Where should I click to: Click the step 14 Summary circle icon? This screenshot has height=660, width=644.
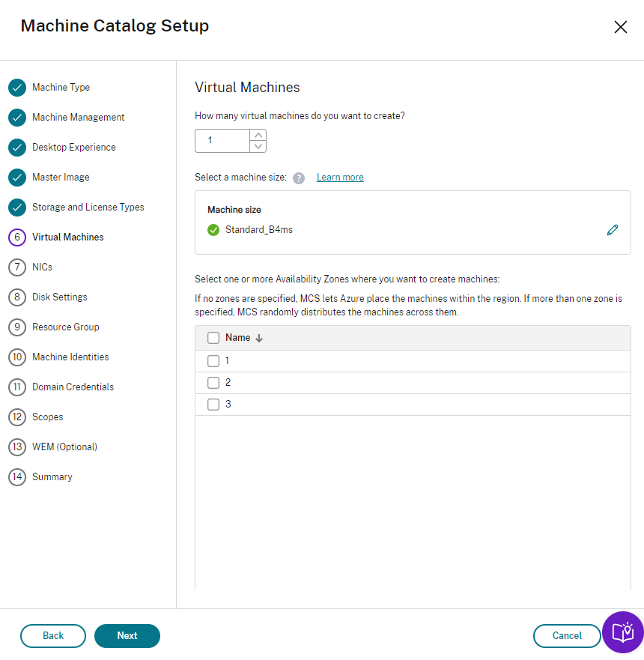click(17, 477)
